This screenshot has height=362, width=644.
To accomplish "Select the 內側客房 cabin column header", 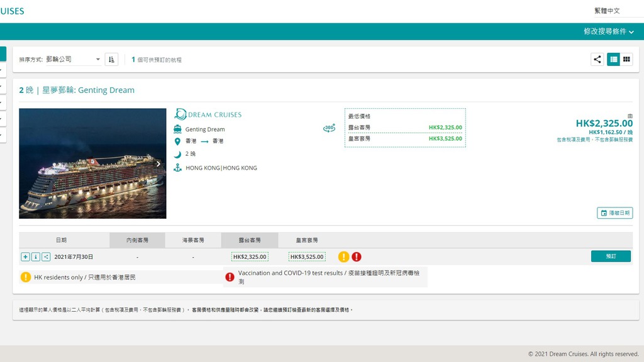I will click(x=137, y=240).
